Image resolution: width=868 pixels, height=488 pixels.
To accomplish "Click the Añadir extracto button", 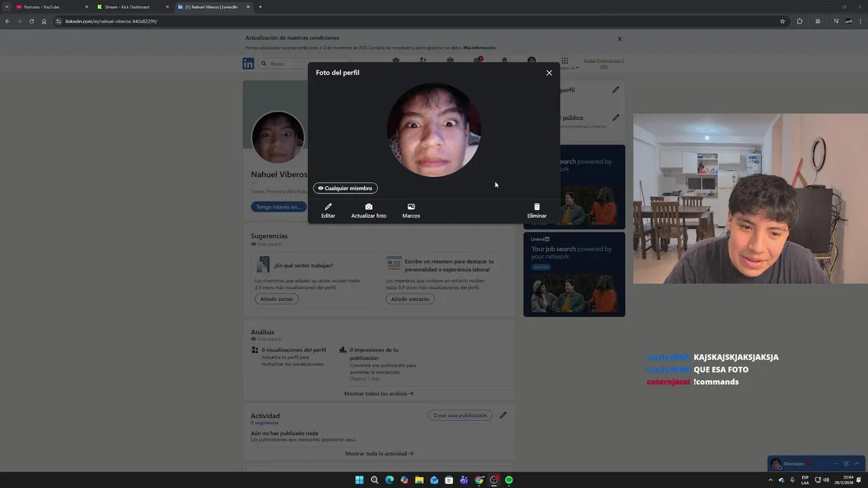I will pos(410,299).
